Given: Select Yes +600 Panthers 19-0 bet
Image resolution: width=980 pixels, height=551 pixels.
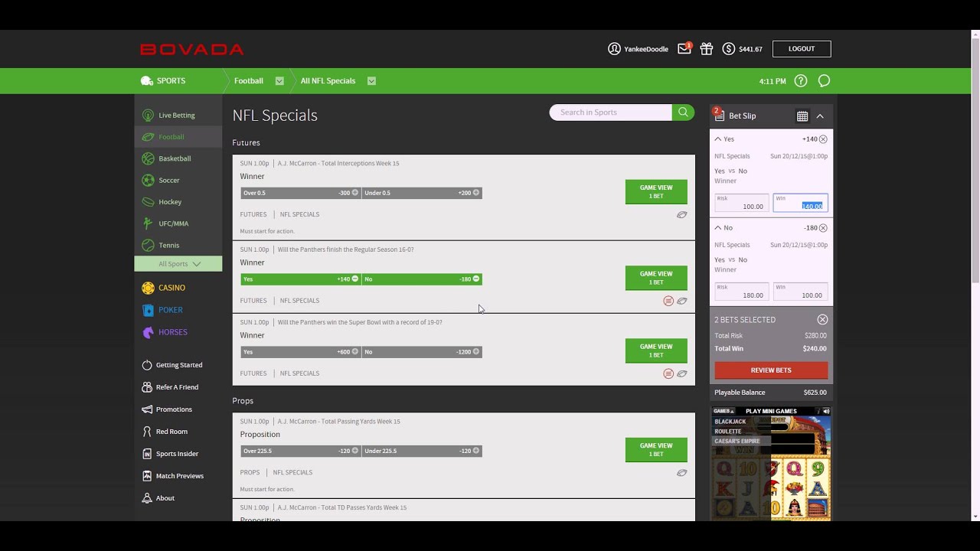Looking at the screenshot, I should click(300, 352).
